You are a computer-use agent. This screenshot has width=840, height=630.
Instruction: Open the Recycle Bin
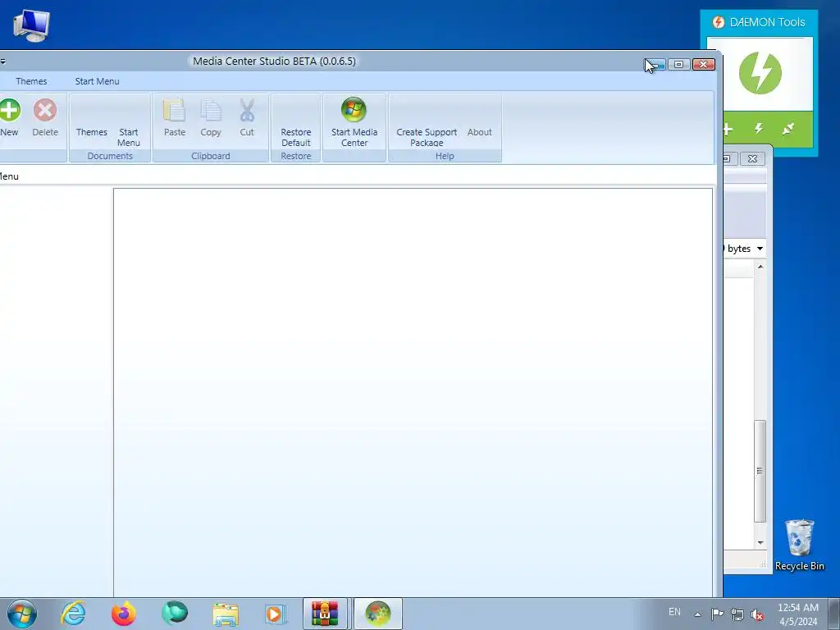tap(799, 545)
